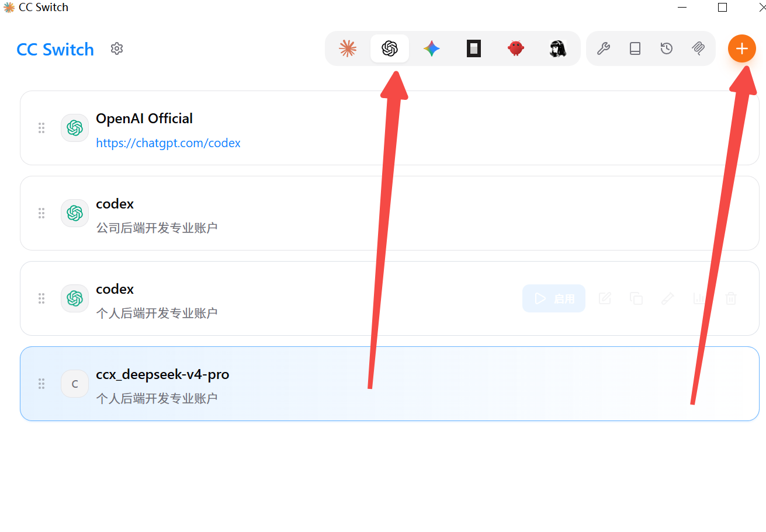Select the OpenAI Codex app tab
The image size is (766, 532).
click(390, 48)
